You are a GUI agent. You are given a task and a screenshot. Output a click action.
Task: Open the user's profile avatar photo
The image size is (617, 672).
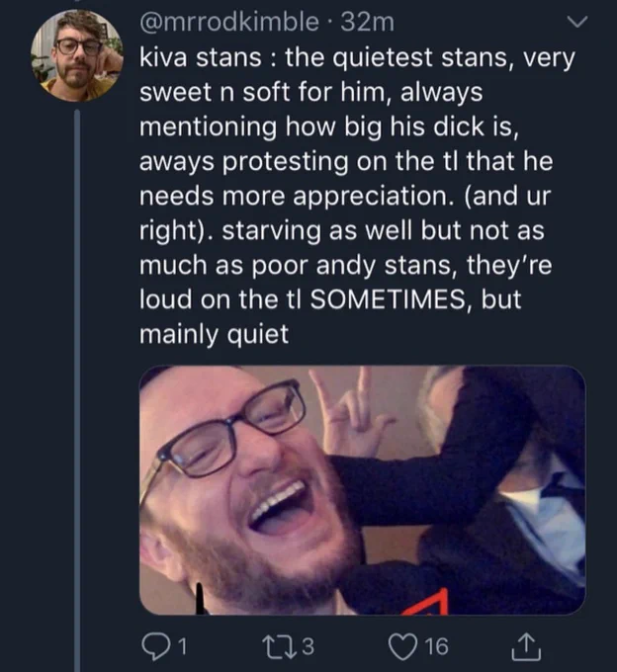(77, 55)
